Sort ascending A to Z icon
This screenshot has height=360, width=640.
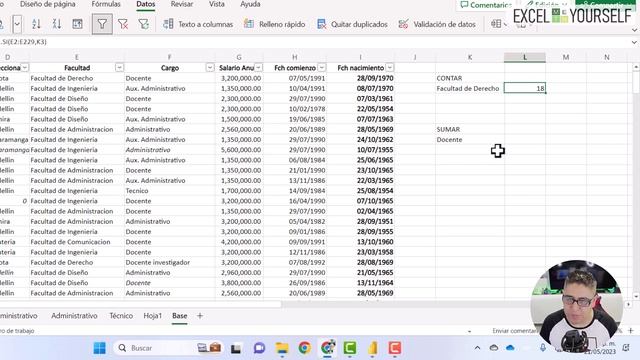(x=36, y=24)
